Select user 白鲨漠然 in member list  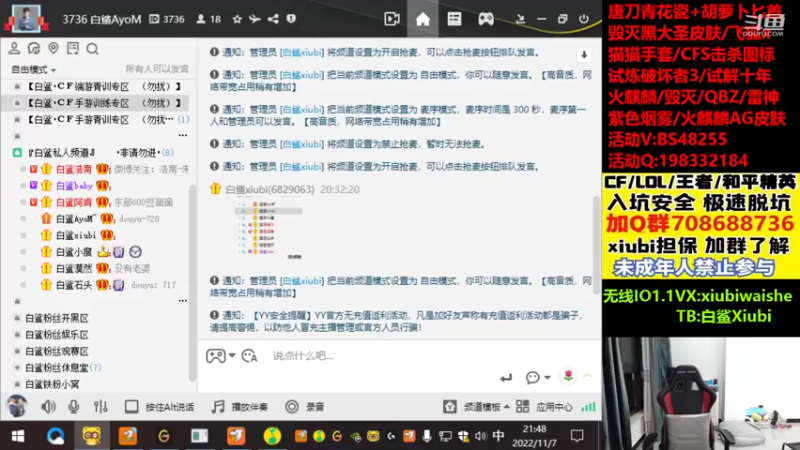[x=73, y=268]
